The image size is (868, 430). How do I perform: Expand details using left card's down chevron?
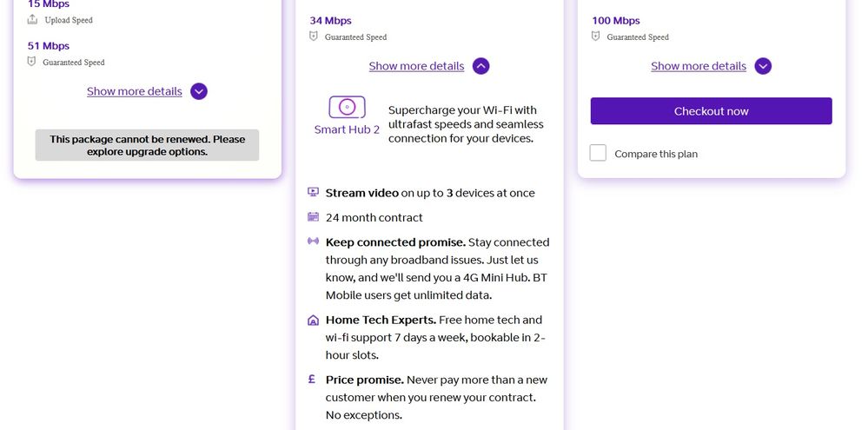coord(199,91)
